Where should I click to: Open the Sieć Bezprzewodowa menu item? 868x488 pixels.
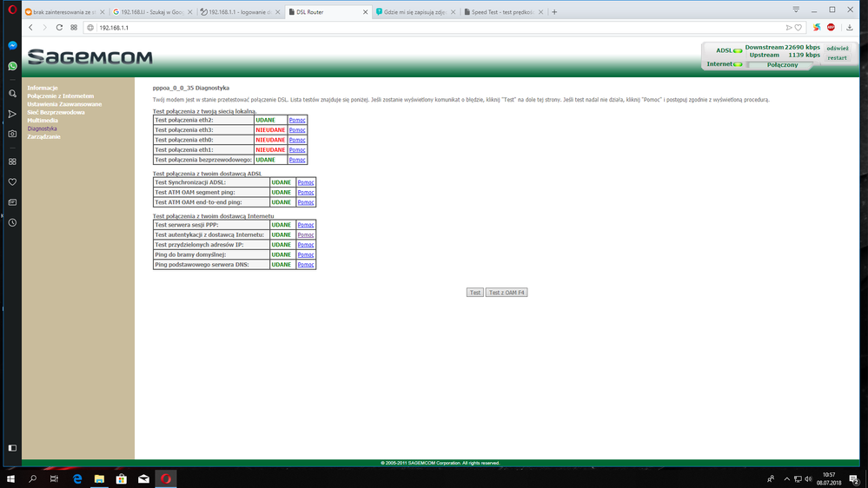56,112
